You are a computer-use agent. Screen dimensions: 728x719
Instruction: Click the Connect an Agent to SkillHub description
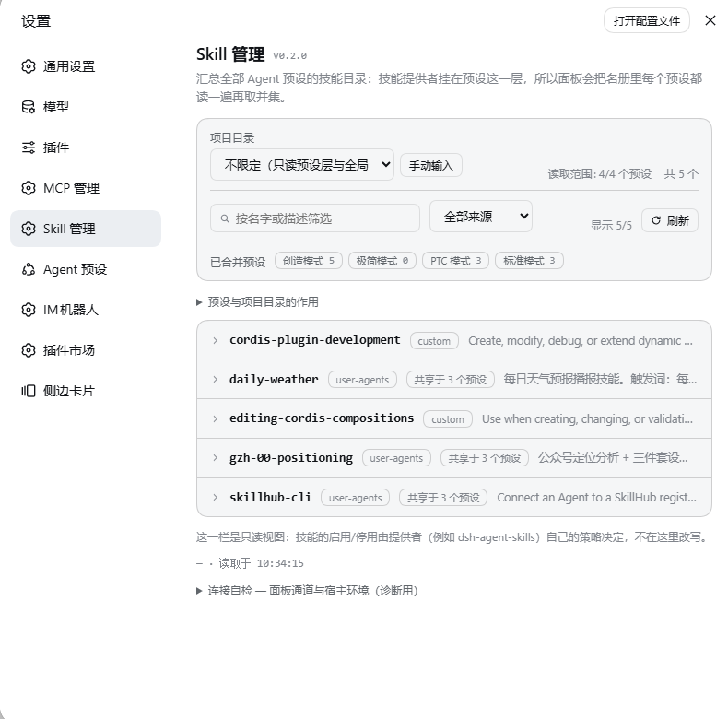(x=596, y=498)
